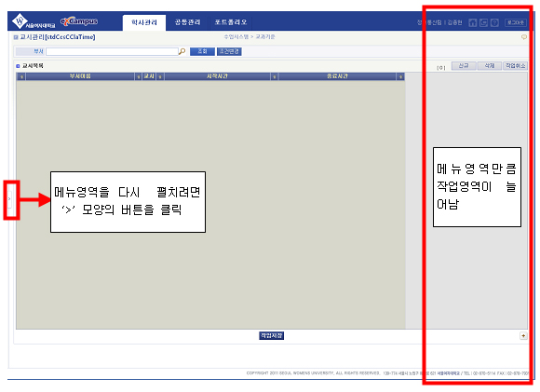This screenshot has width=540, height=392.
Task: Click the speech bubble comment icon
Action: pyautogui.click(x=524, y=37)
